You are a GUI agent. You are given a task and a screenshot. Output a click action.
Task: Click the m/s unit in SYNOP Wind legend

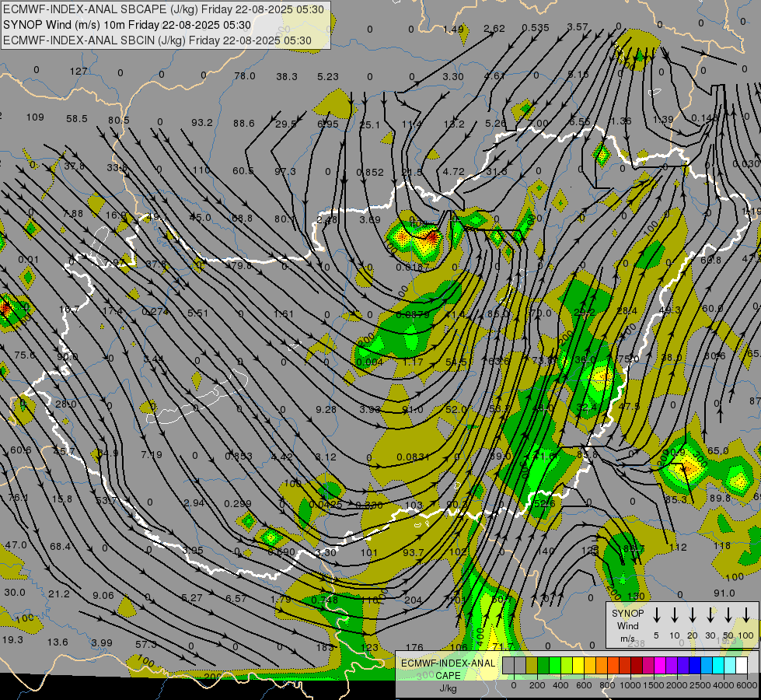pos(627,639)
